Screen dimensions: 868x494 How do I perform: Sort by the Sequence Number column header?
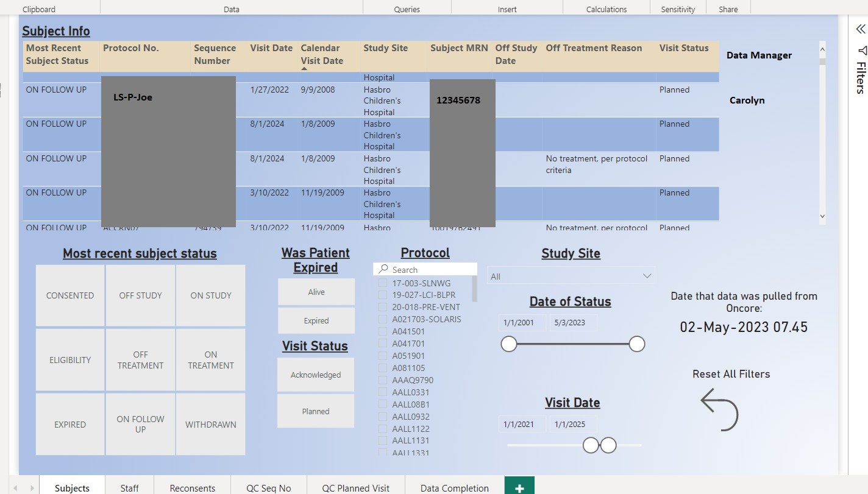pos(215,54)
